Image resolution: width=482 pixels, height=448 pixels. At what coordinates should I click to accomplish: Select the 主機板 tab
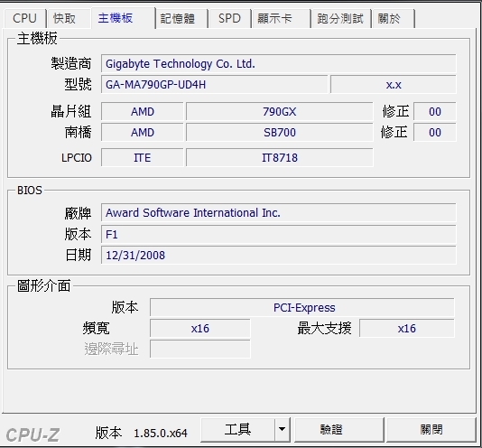coord(123,18)
